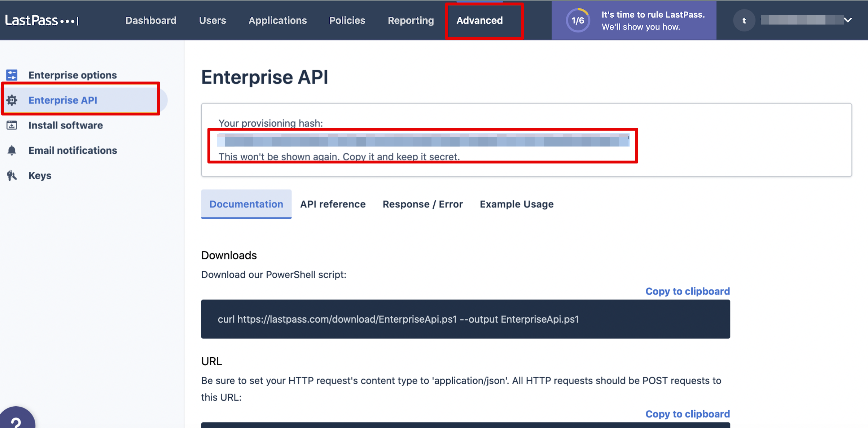Click the Email notifications bell icon
This screenshot has height=428, width=868.
(12, 150)
